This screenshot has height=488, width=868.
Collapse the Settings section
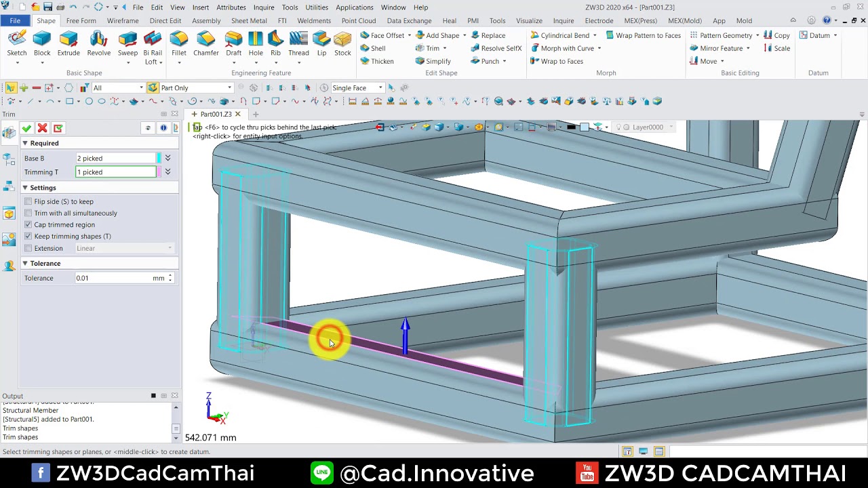[x=25, y=188]
